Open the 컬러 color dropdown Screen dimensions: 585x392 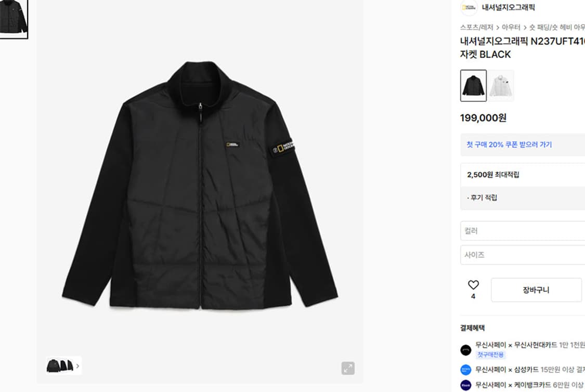pyautogui.click(x=523, y=231)
